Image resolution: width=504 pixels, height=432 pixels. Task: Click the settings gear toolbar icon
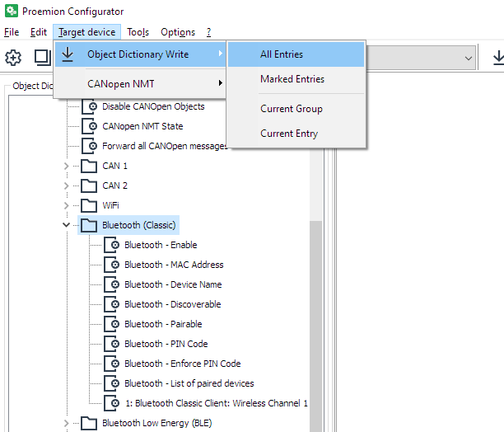tap(13, 57)
